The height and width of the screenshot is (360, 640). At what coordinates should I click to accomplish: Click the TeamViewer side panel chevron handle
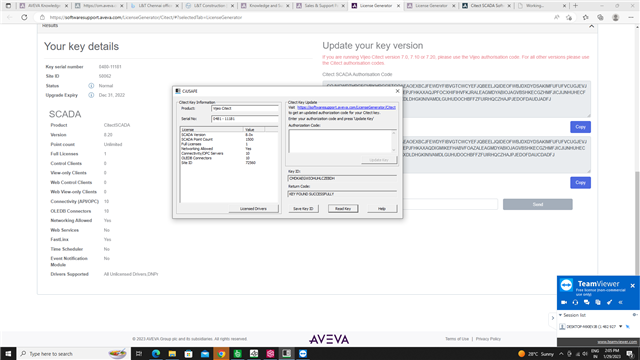(553, 318)
